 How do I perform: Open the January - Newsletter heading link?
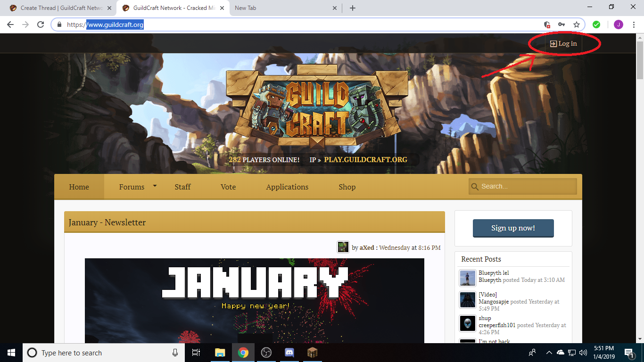[107, 222]
